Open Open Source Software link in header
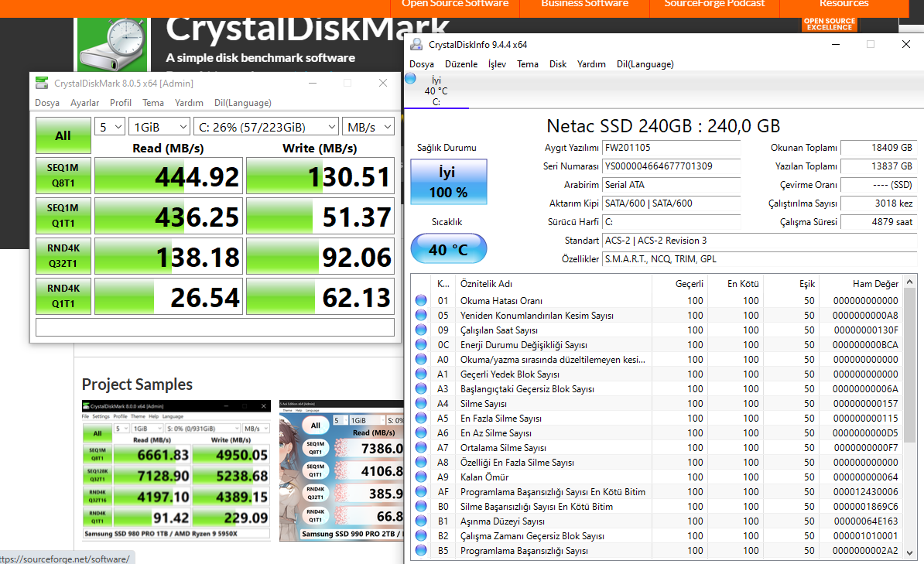924x564 pixels. click(455, 5)
